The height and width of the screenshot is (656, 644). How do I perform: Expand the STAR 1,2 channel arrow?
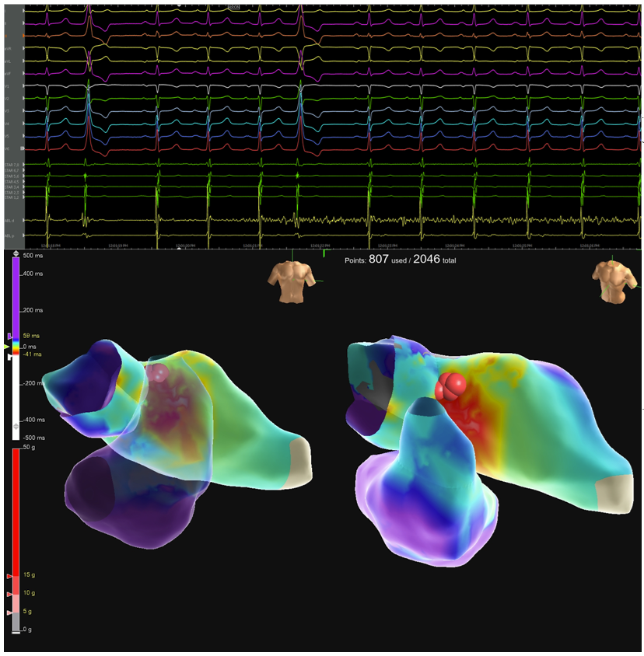23,196
